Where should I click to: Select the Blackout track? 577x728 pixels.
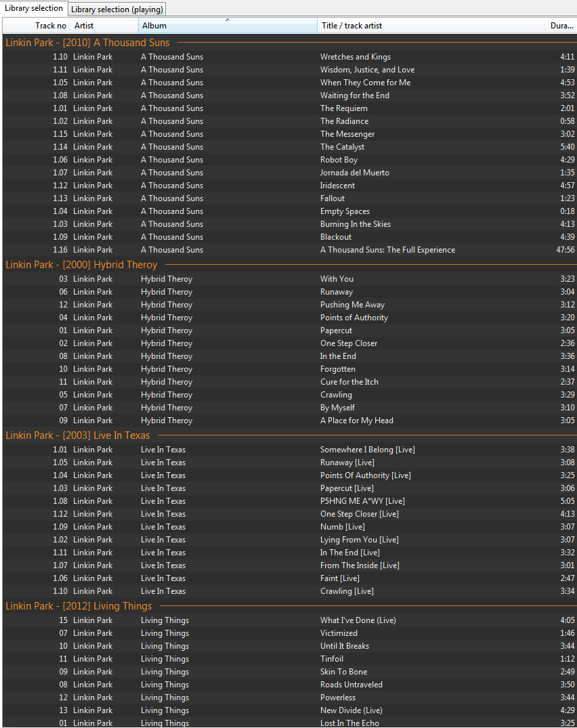(290, 237)
